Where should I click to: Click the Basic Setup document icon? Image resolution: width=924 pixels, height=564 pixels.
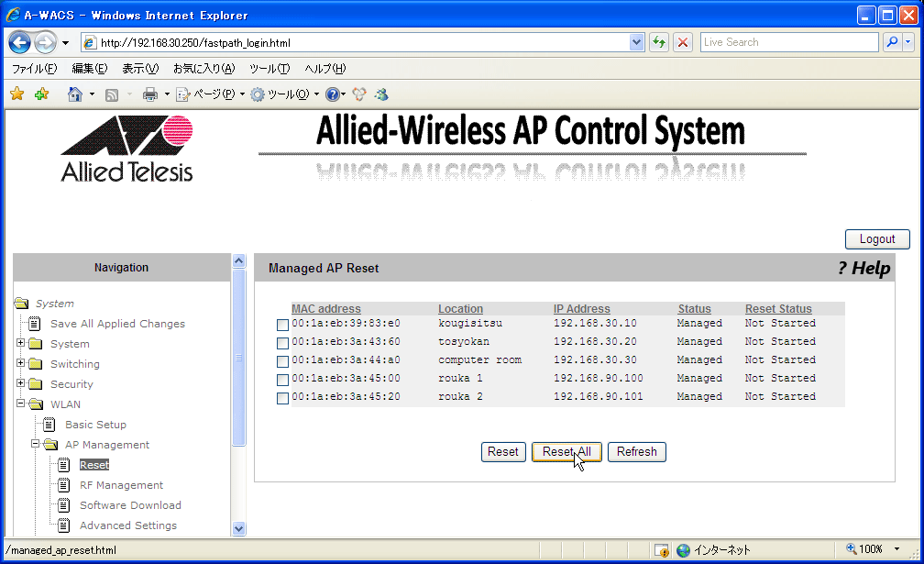(49, 425)
